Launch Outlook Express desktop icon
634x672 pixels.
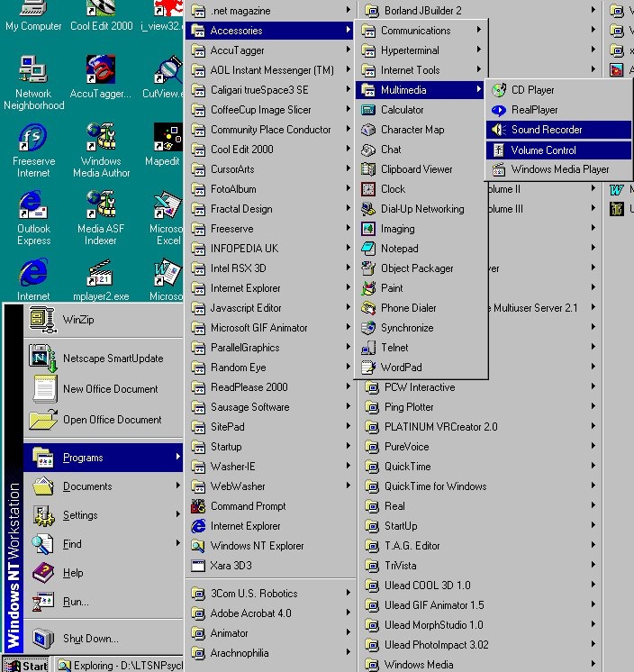pyautogui.click(x=33, y=205)
